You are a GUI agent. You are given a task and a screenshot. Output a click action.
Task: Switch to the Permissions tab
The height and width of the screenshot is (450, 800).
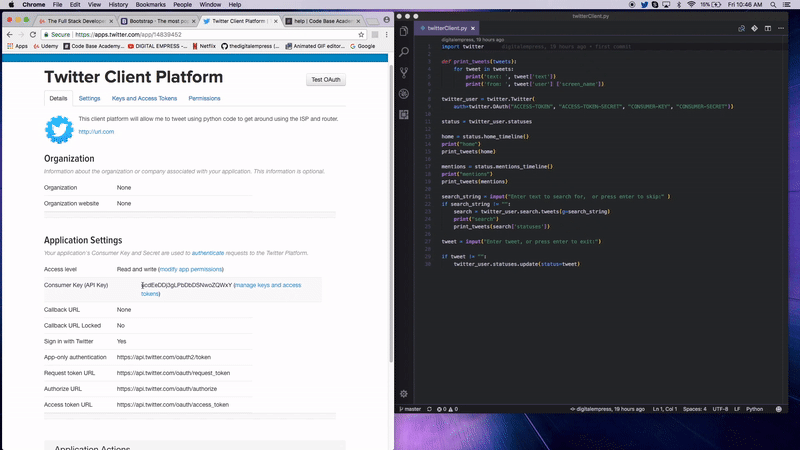[204, 98]
